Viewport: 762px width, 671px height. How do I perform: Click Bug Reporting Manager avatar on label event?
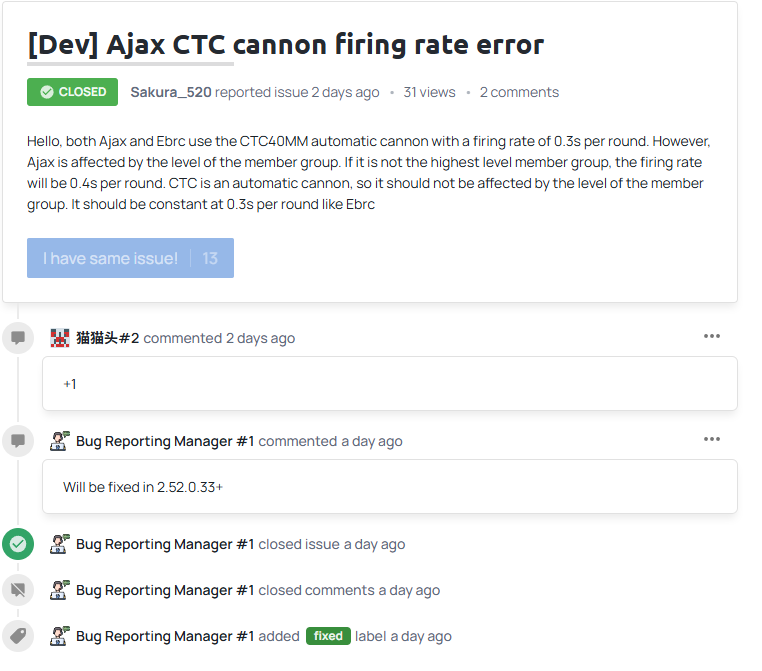[x=60, y=636]
